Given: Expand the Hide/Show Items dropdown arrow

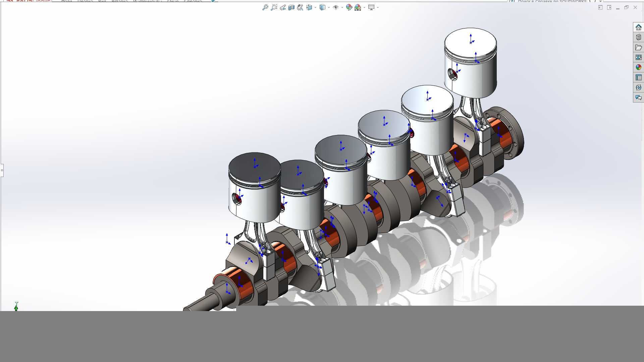Looking at the screenshot, I should tap(342, 7).
